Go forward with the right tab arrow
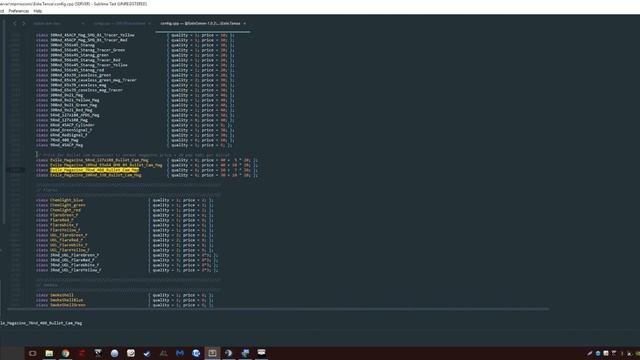The width and height of the screenshot is (640, 360). 23,24
